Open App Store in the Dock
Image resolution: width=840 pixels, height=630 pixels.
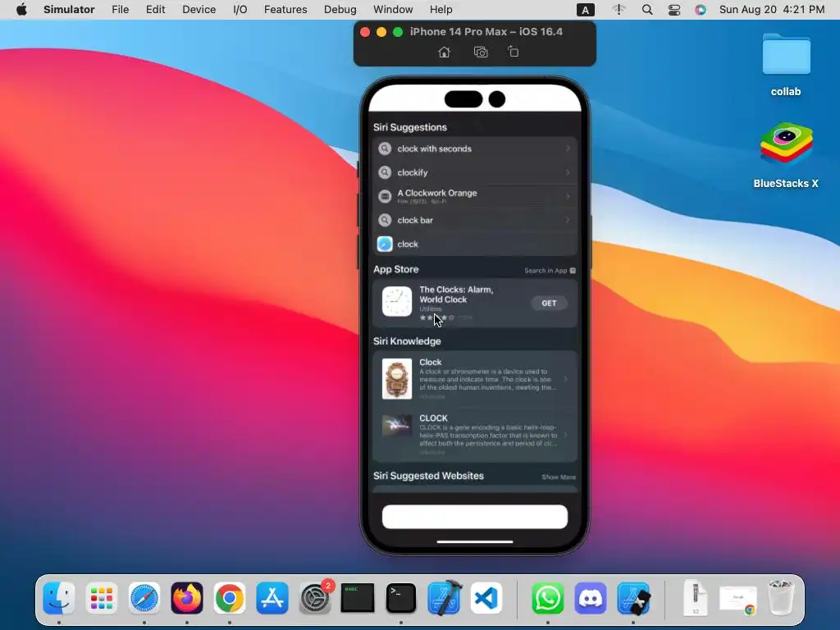pyautogui.click(x=272, y=598)
